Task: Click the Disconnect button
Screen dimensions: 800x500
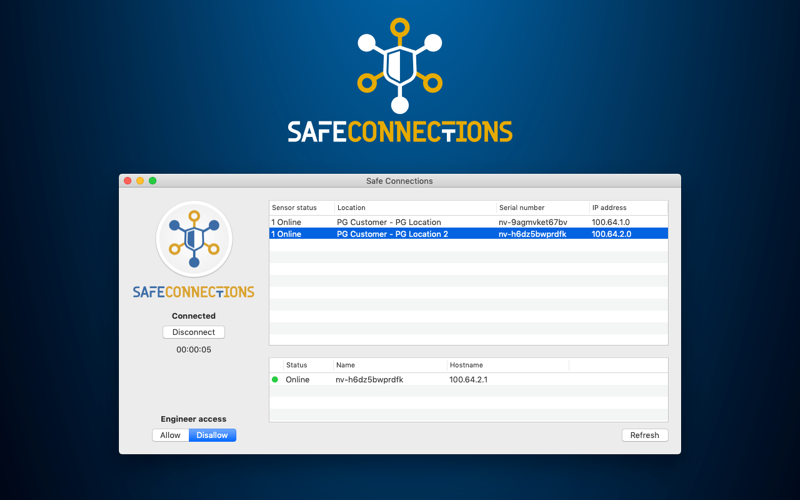Action: (x=193, y=332)
